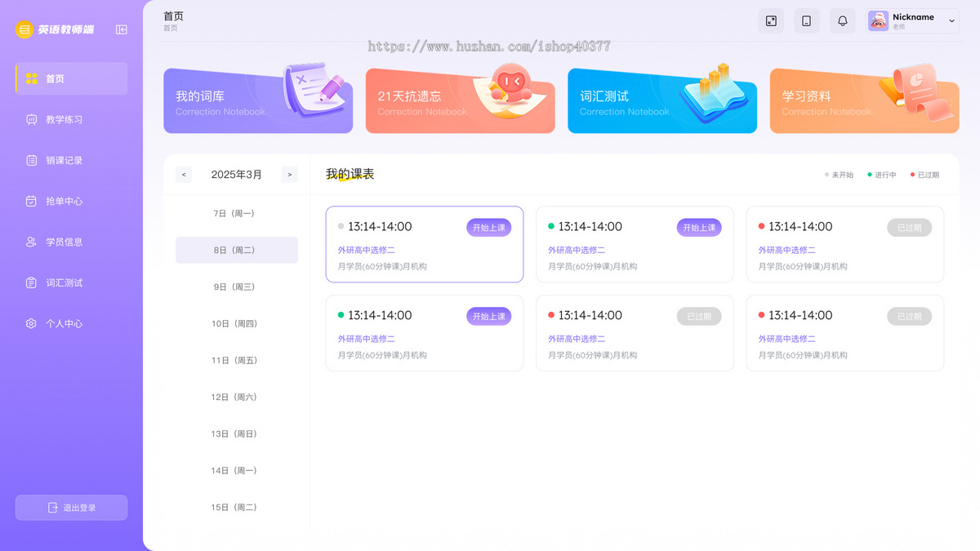Viewport: 980px width, 551px height.
Task: Expand the Nickname account dropdown
Action: pos(949,20)
